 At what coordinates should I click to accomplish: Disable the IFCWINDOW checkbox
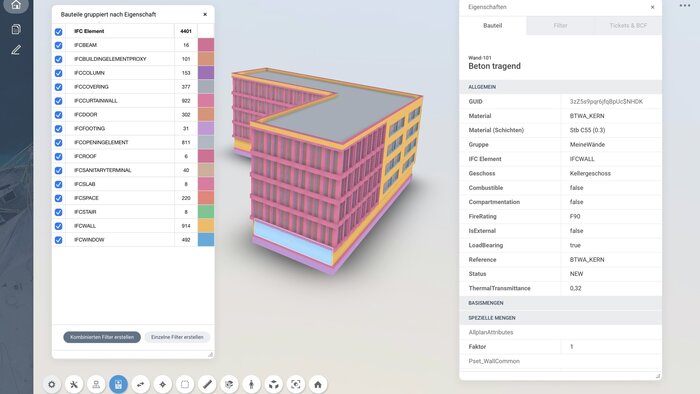58,240
